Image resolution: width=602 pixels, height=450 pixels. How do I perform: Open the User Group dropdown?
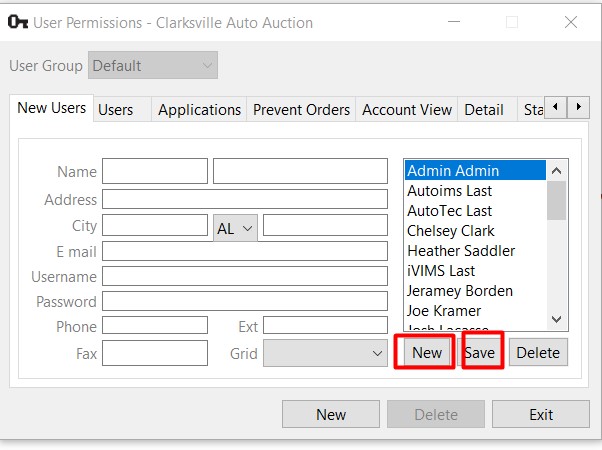click(x=153, y=66)
